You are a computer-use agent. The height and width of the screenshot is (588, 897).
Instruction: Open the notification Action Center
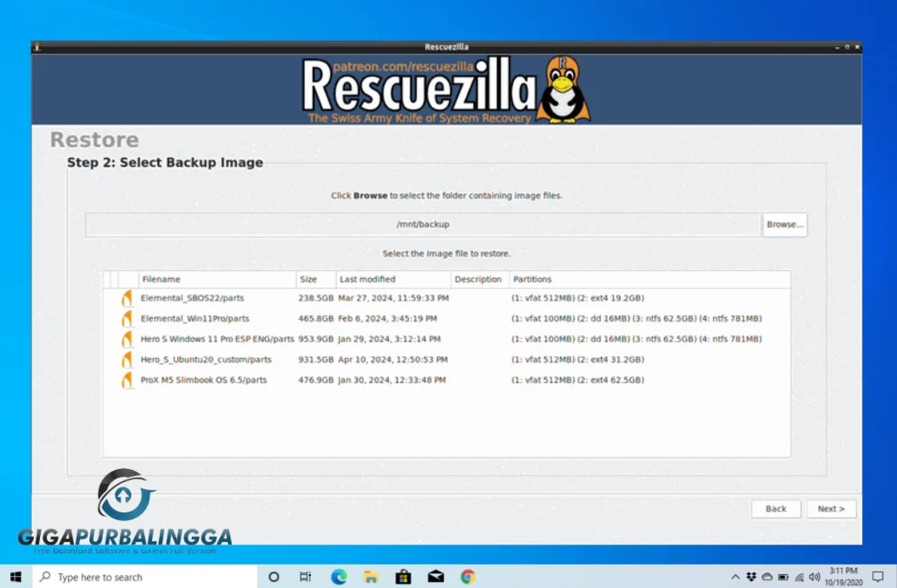878,577
